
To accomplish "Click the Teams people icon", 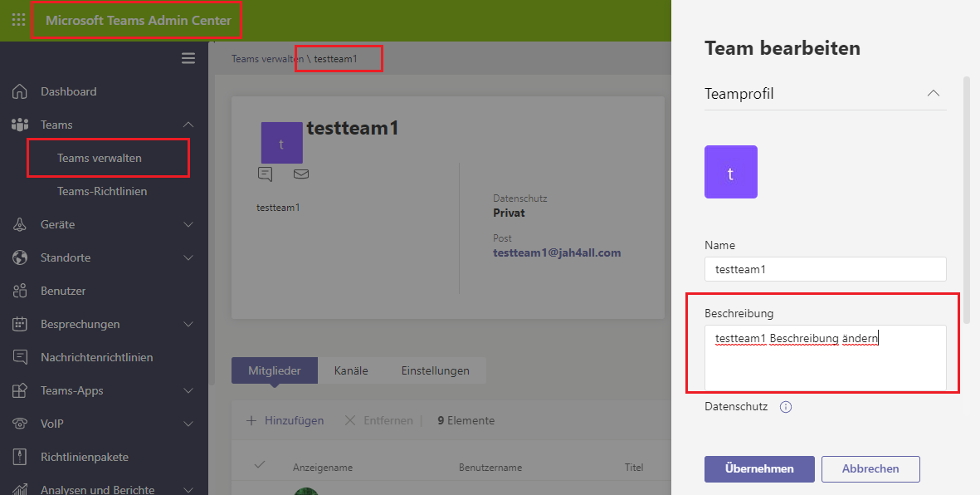I will click(x=19, y=125).
